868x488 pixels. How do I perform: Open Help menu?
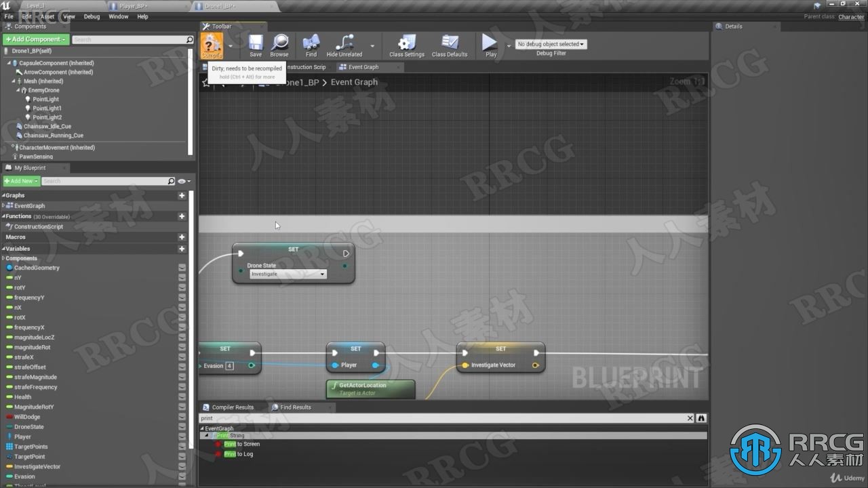(x=142, y=16)
